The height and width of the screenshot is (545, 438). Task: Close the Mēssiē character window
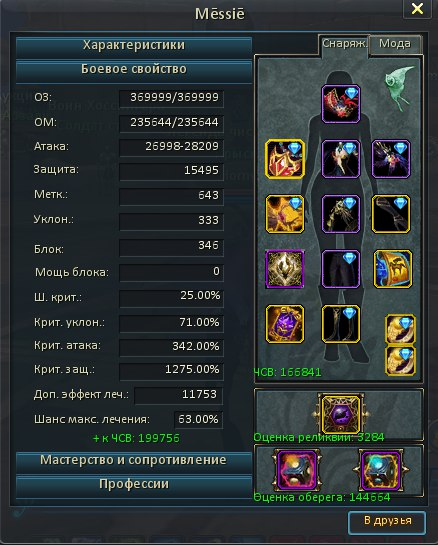pos(417,8)
